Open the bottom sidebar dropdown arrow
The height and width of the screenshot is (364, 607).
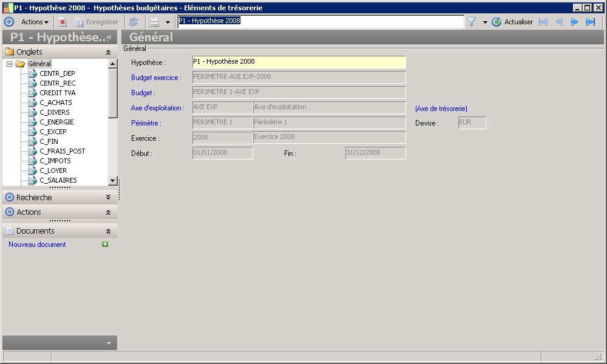[109, 343]
